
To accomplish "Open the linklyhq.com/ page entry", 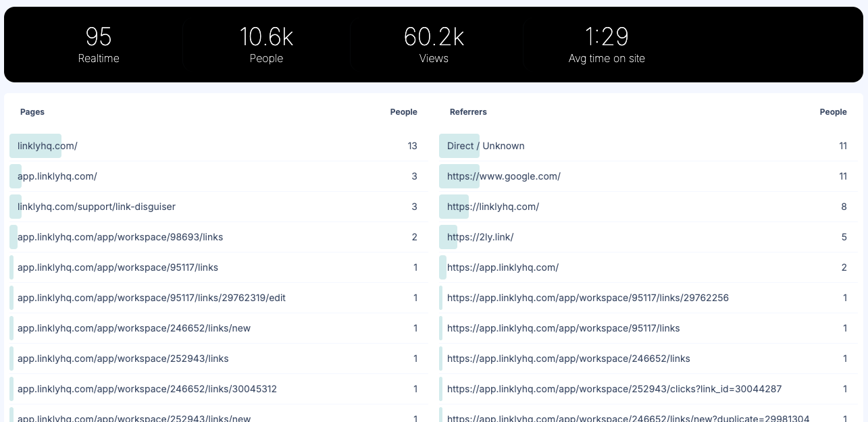I will [47, 146].
